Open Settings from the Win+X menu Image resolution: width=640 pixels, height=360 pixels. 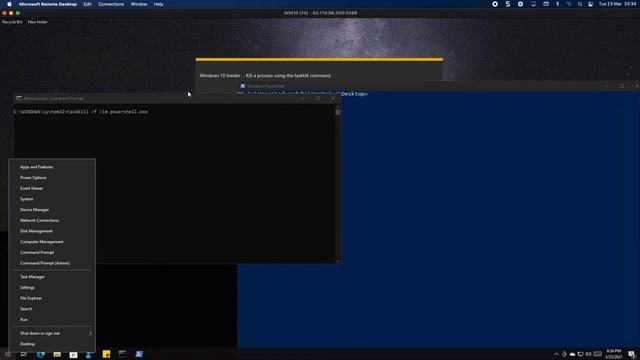click(52, 287)
